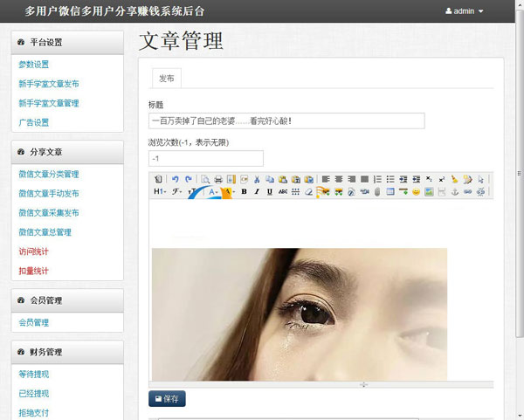This screenshot has height=420, width=524.
Task: Insert horizontal rule icon
Action: pos(403,191)
